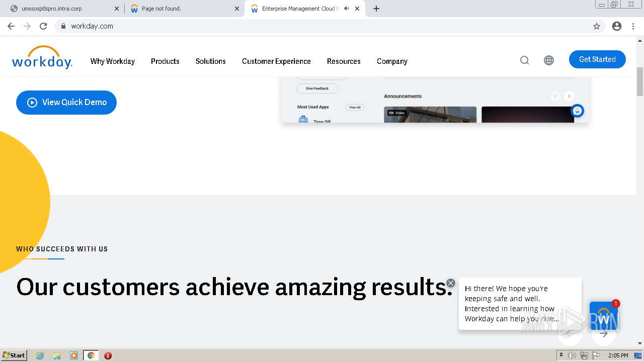Go to previous announcement arrow
This screenshot has height=362, width=644.
[555, 96]
